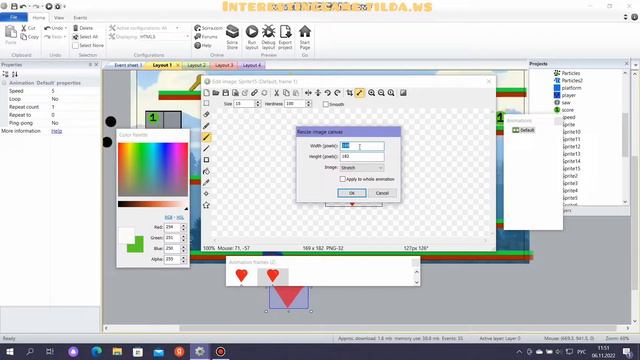Switch to the Layout 2 tab
Viewport: 640px width, 360px height.
click(x=196, y=65)
